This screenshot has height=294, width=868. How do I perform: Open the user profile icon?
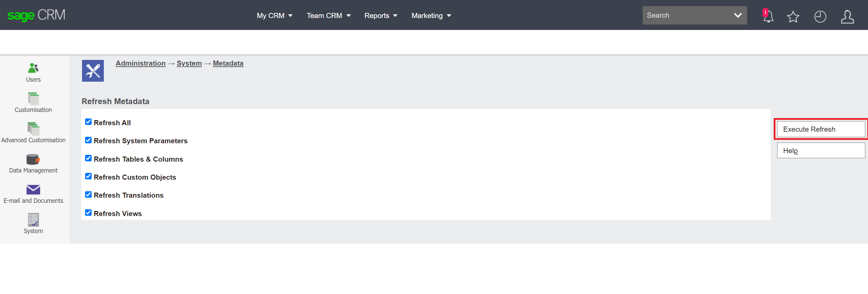pyautogui.click(x=847, y=16)
